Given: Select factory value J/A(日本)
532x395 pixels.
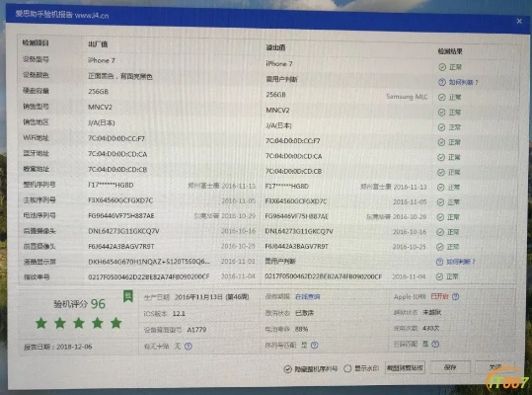Looking at the screenshot, I should pos(102,122).
